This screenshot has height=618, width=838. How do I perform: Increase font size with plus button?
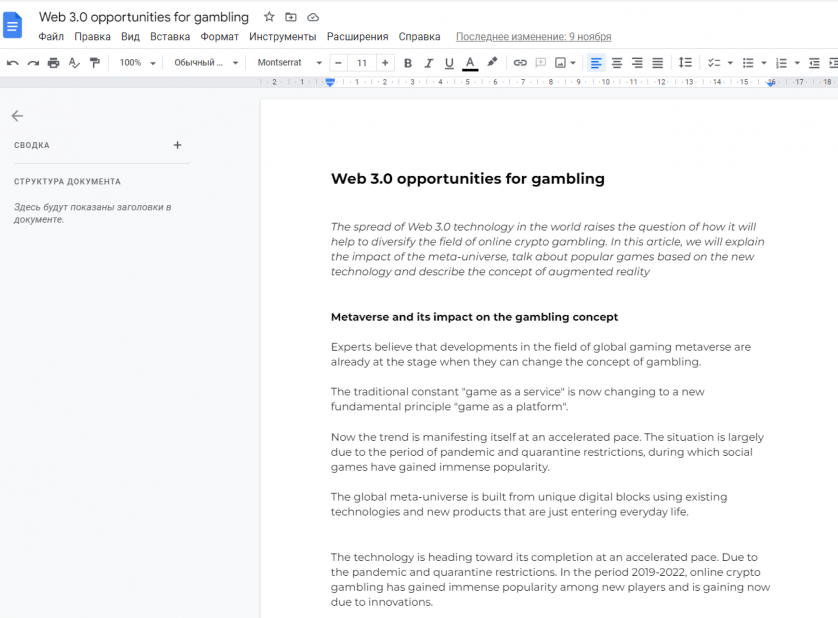point(385,63)
